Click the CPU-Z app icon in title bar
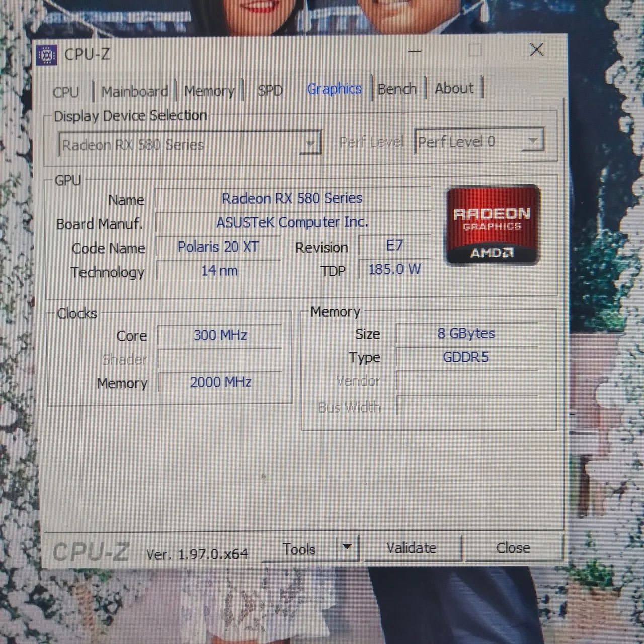 point(47,55)
